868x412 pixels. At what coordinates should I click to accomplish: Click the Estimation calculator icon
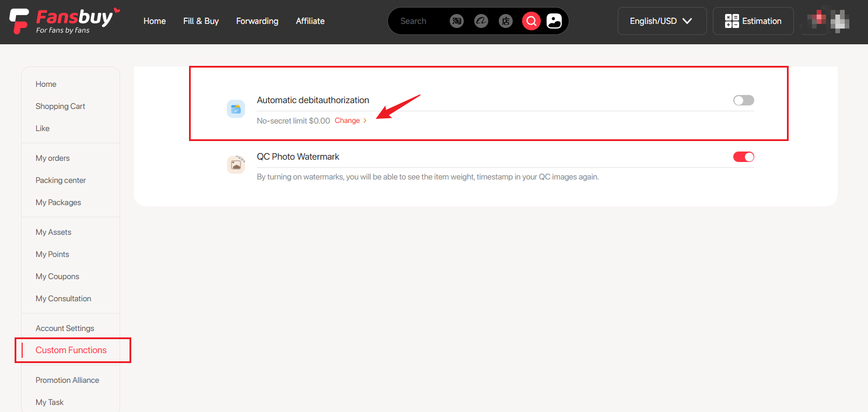pyautogui.click(x=731, y=21)
